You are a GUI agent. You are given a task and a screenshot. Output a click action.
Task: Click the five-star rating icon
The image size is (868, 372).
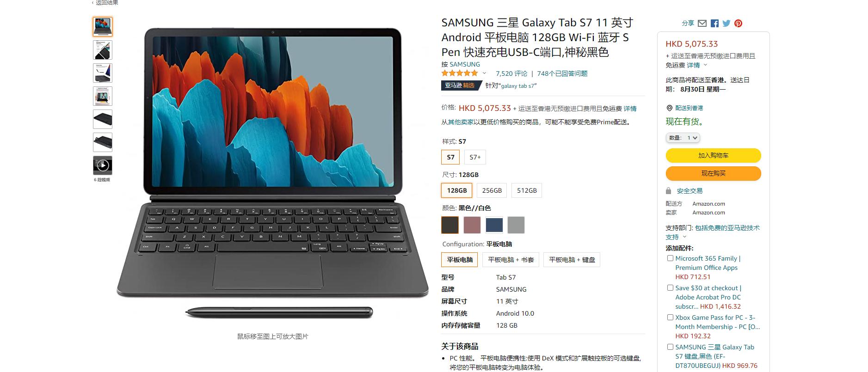point(460,73)
